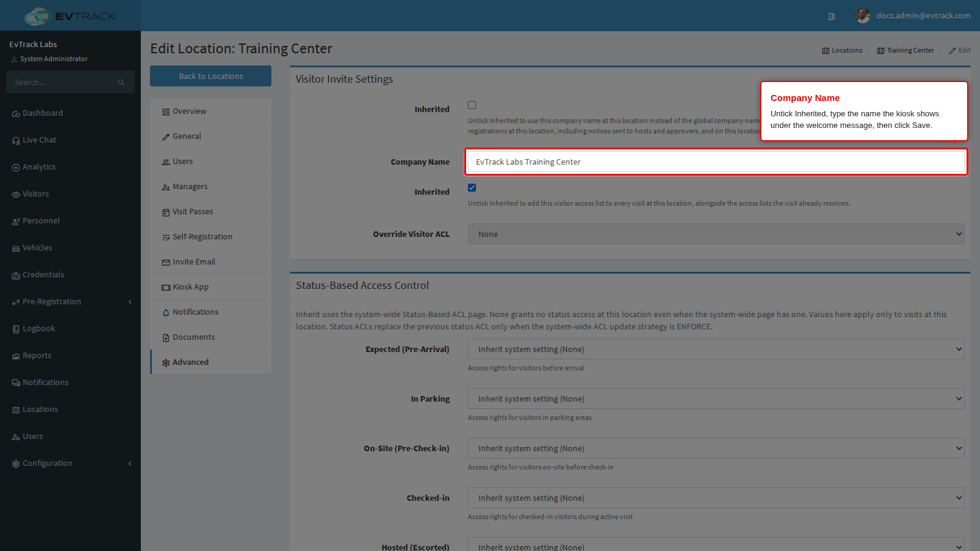Viewport: 980px width, 551px height.
Task: Open the In Parking dropdown
Action: pos(716,399)
